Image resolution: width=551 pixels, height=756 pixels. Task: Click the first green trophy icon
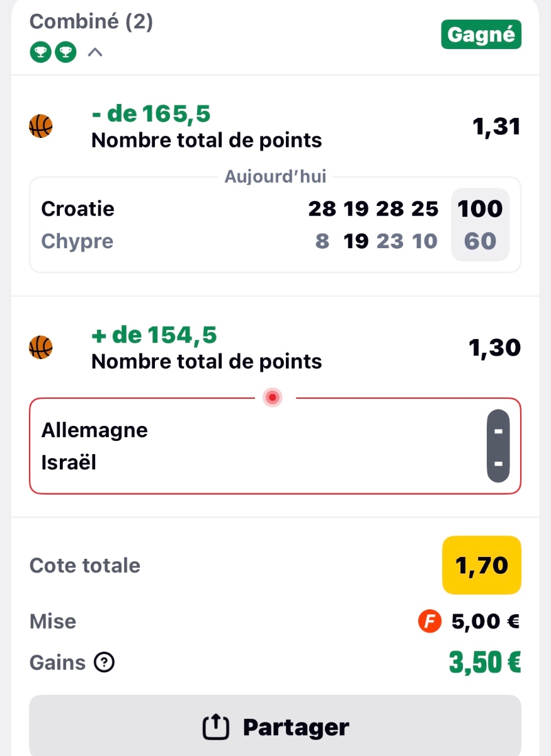coord(39,53)
